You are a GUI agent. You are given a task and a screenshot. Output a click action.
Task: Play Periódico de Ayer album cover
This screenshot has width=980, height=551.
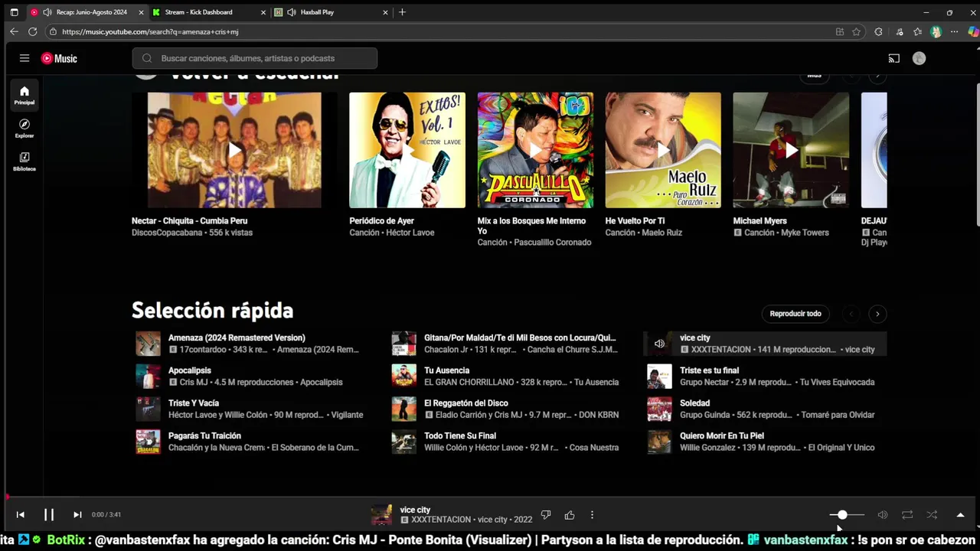407,150
